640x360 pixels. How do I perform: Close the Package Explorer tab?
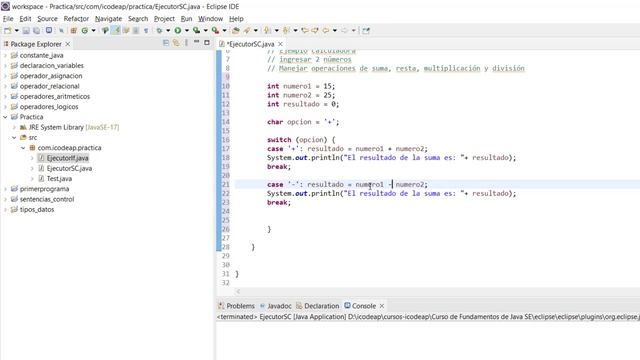68,44
